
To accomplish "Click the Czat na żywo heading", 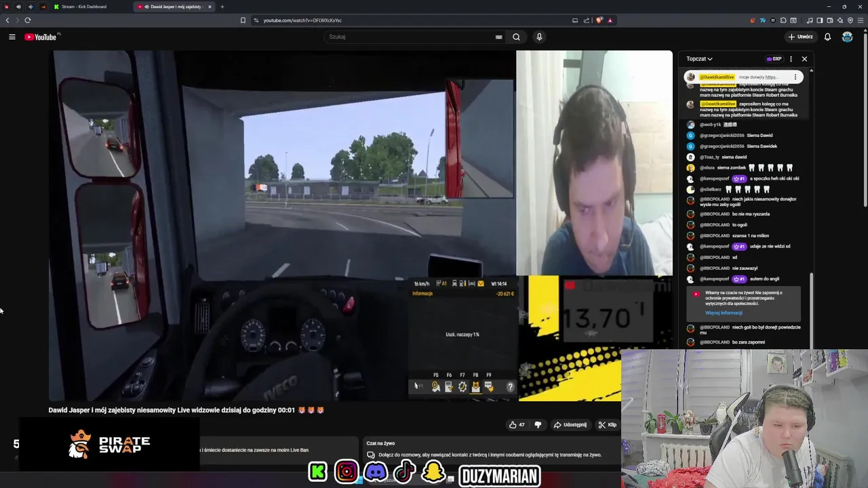I will 380,443.
